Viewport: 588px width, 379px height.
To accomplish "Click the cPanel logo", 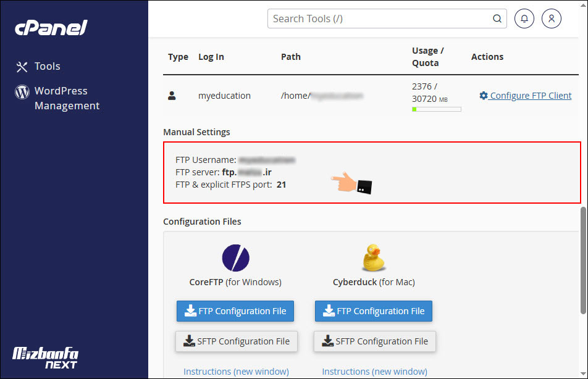I will [x=51, y=27].
